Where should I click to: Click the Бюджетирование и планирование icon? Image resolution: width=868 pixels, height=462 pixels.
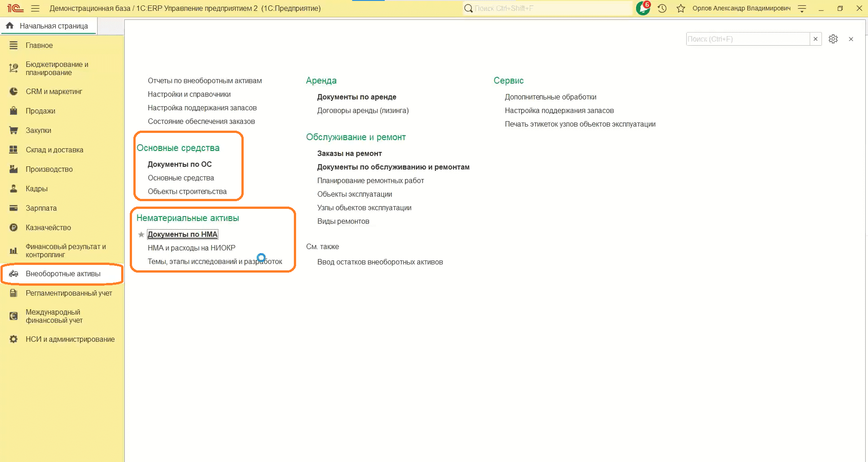14,68
